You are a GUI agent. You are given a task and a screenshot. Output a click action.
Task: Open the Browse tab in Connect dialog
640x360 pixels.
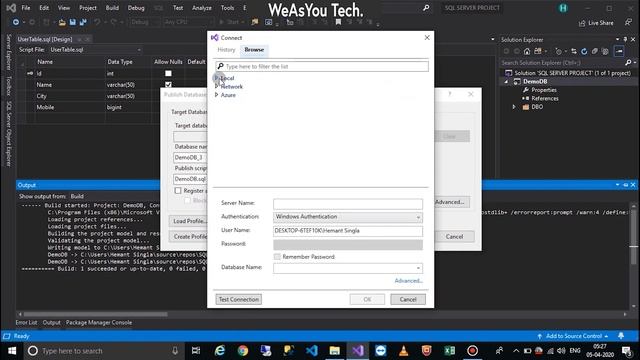[254, 50]
